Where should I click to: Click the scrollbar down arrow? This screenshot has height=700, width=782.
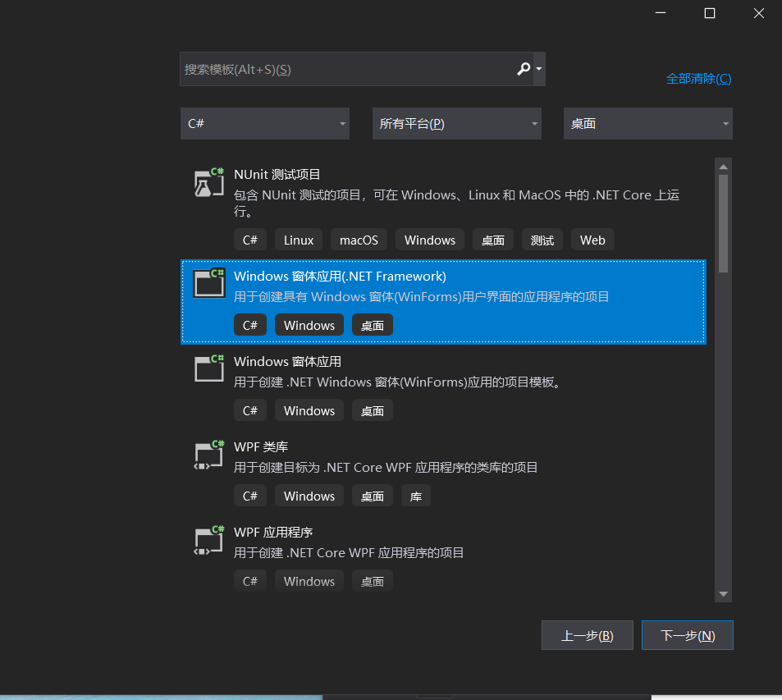pyautogui.click(x=723, y=593)
